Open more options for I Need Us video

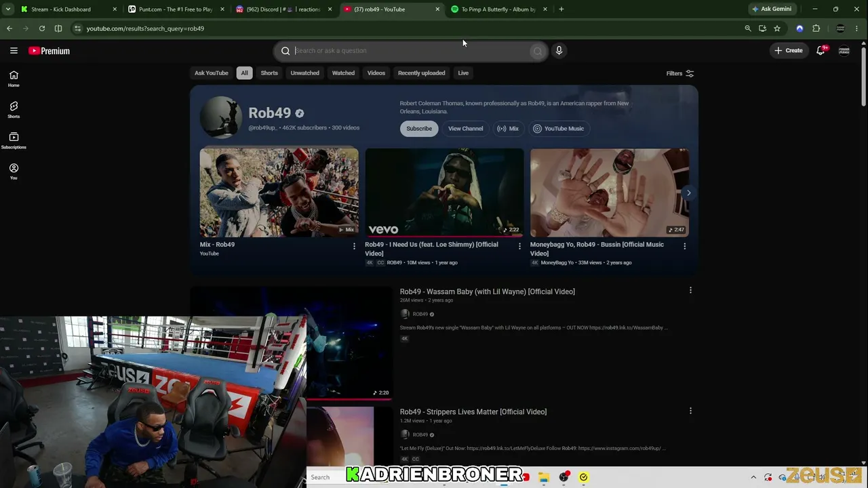(x=519, y=246)
